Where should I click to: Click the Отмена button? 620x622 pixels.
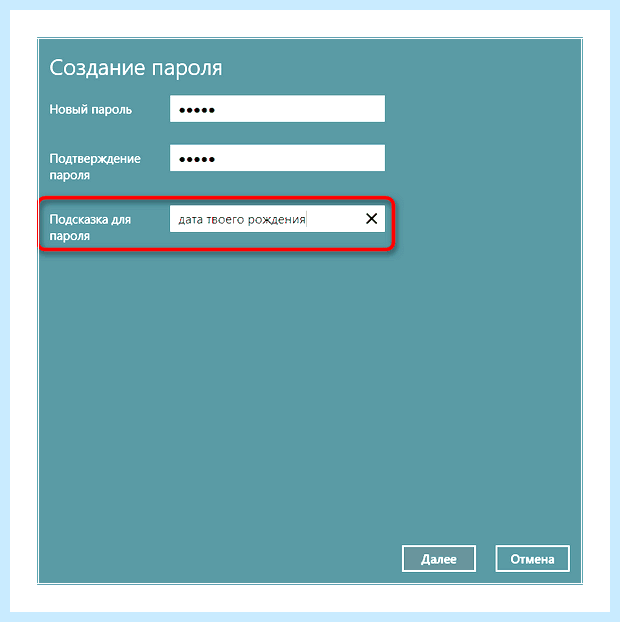coord(532,559)
